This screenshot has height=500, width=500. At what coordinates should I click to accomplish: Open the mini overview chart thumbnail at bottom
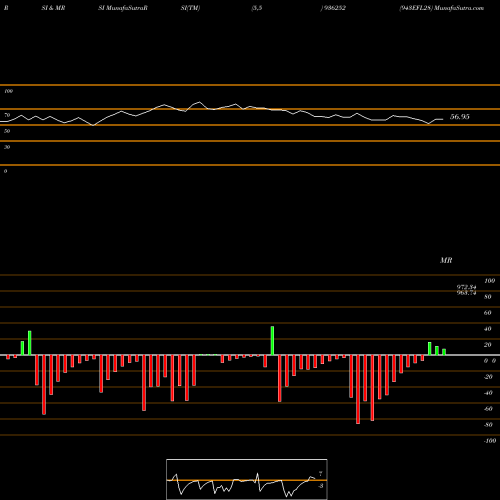click(247, 479)
